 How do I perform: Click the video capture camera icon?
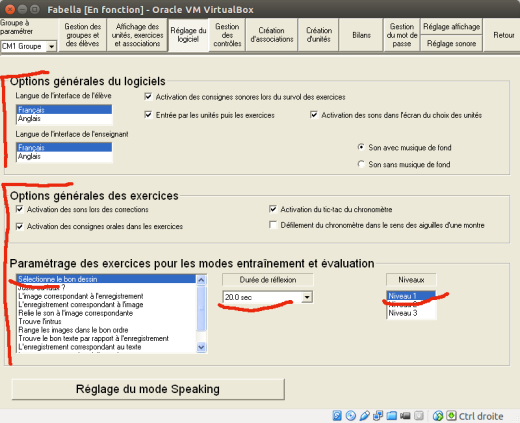tap(405, 415)
